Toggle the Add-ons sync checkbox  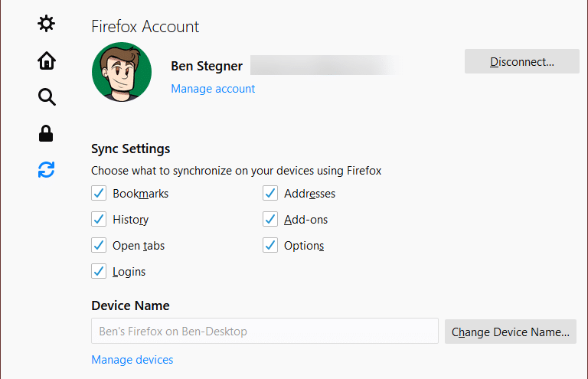270,219
